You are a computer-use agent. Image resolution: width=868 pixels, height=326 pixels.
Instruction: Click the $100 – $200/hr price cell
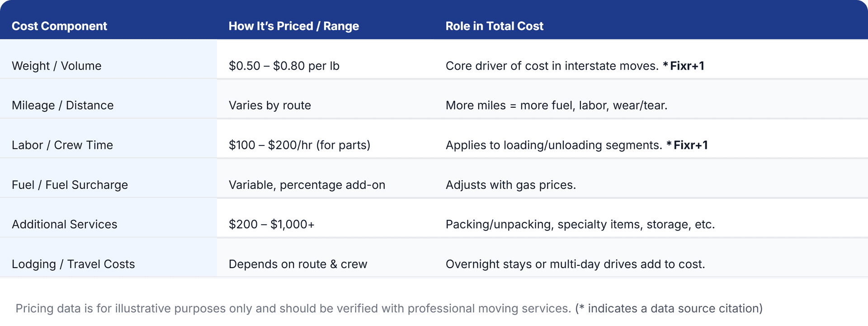tap(299, 145)
